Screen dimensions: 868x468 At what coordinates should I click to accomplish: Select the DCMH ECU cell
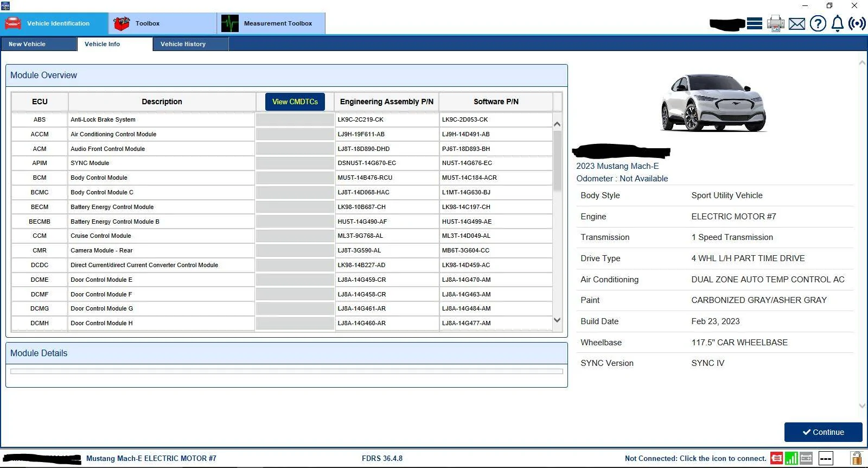pyautogui.click(x=40, y=323)
